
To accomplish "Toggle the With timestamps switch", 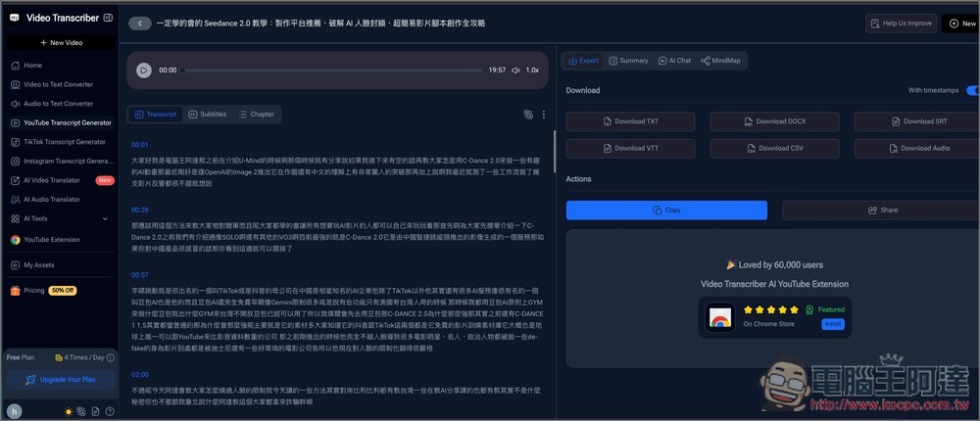I will (x=972, y=91).
